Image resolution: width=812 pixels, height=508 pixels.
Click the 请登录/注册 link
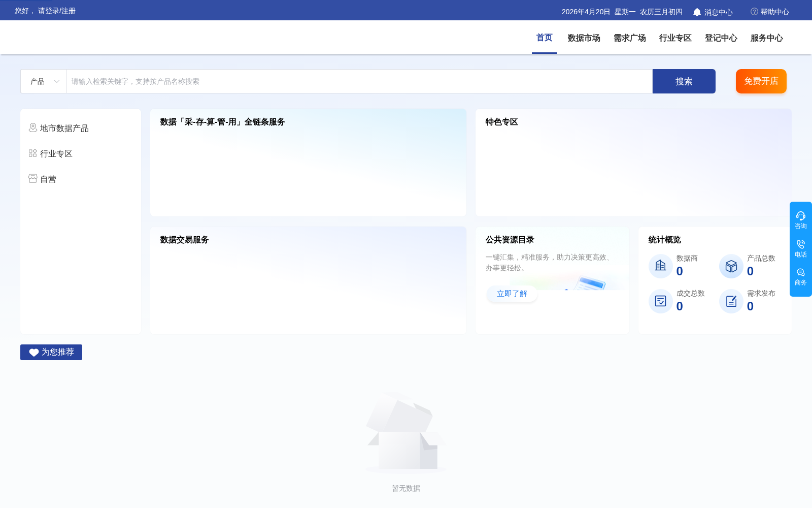pyautogui.click(x=57, y=11)
